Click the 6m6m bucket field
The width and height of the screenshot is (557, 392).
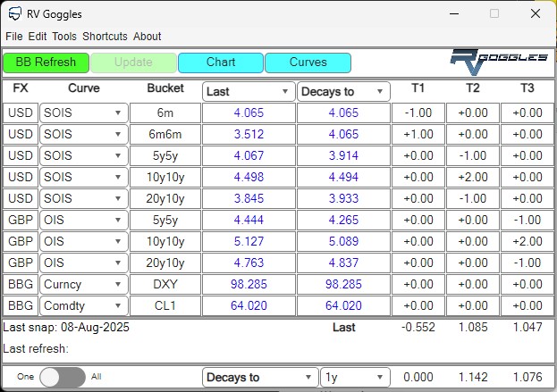click(x=165, y=135)
